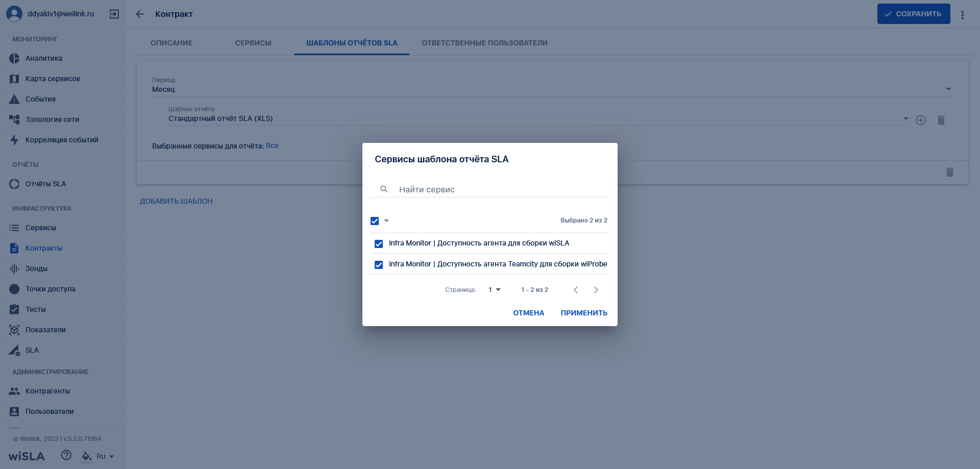Image resolution: width=980 pixels, height=469 pixels.
Task: Click the add plus circle icon for the report template
Action: click(x=921, y=120)
